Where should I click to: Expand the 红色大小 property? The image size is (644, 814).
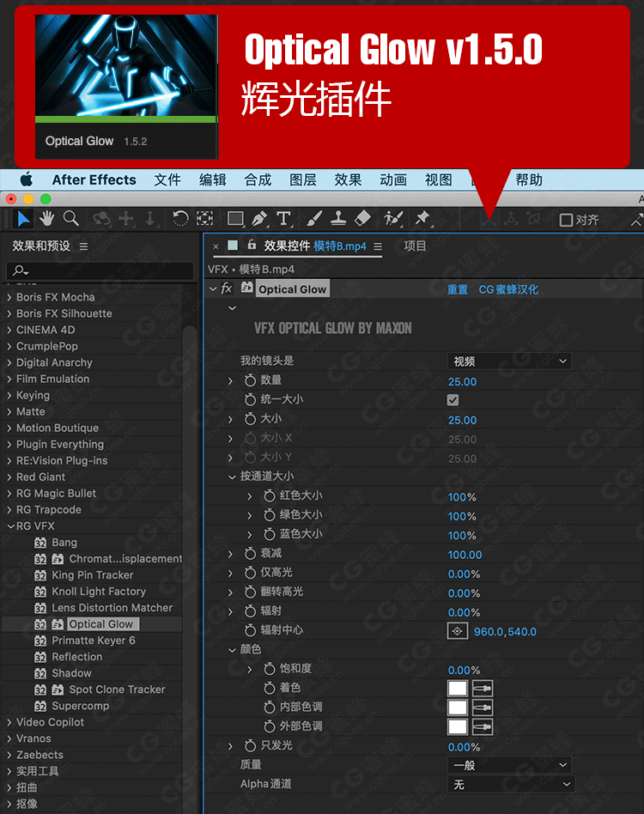tap(250, 496)
